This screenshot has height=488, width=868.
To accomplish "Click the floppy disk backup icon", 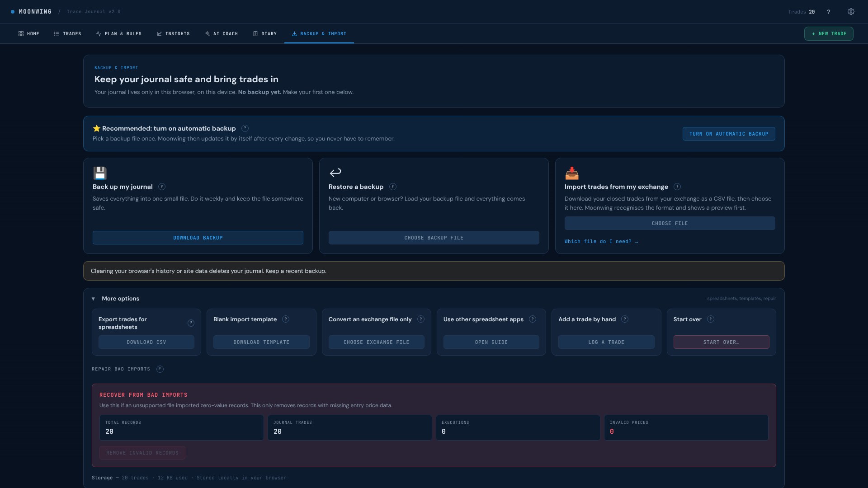I will coord(100,173).
